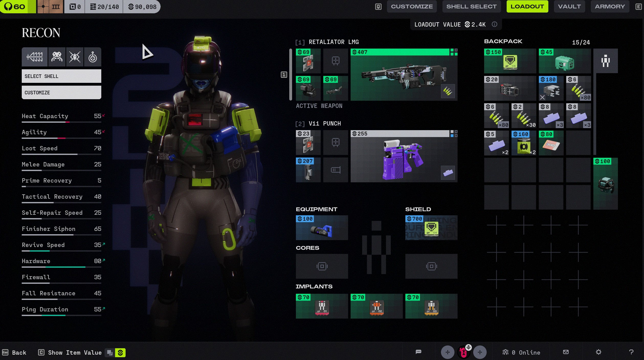Select the stopwatch ability icon
Image resolution: width=644 pixels, height=360 pixels.
point(93,57)
